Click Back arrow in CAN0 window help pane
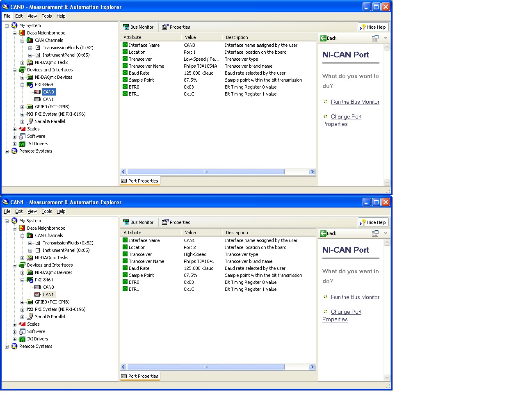Screen dimensions: 525x420 pyautogui.click(x=323, y=38)
